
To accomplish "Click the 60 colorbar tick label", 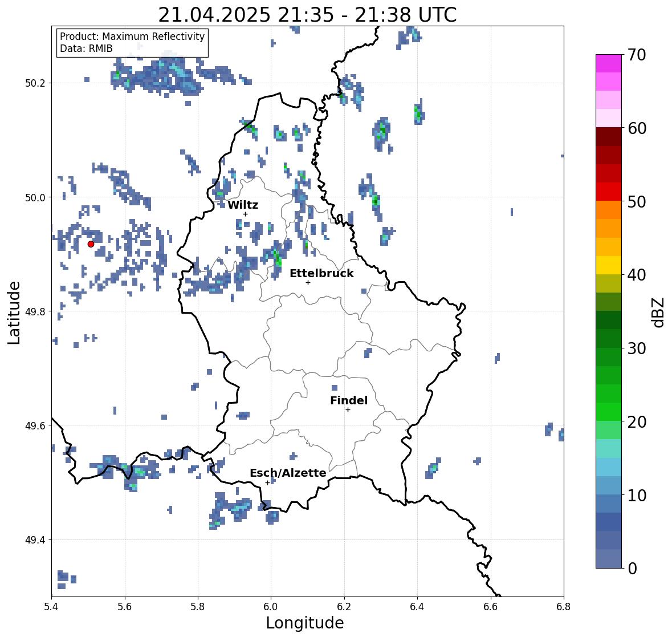I will (x=637, y=128).
